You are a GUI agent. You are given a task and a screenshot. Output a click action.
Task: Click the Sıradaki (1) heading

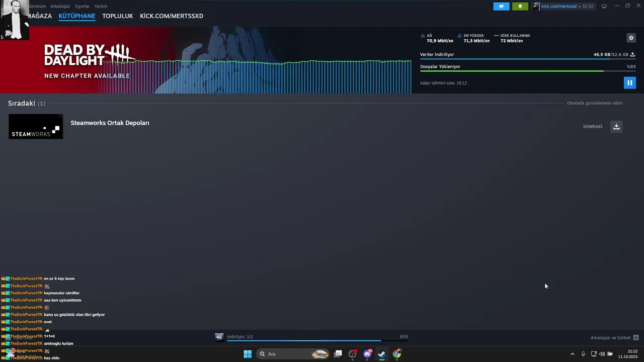click(x=27, y=103)
